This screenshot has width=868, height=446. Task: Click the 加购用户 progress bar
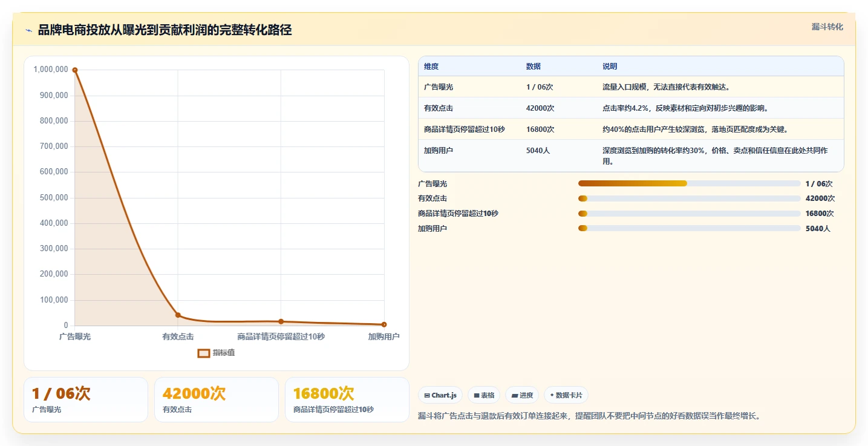[x=690, y=228]
